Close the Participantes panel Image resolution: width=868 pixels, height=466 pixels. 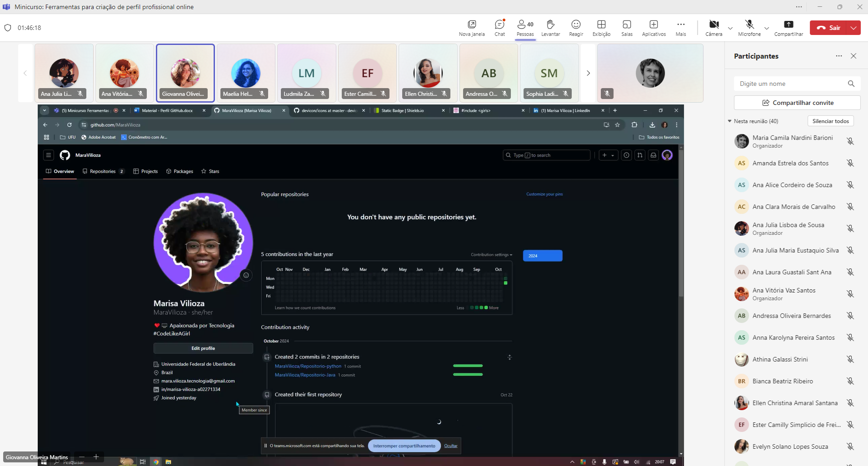click(853, 56)
